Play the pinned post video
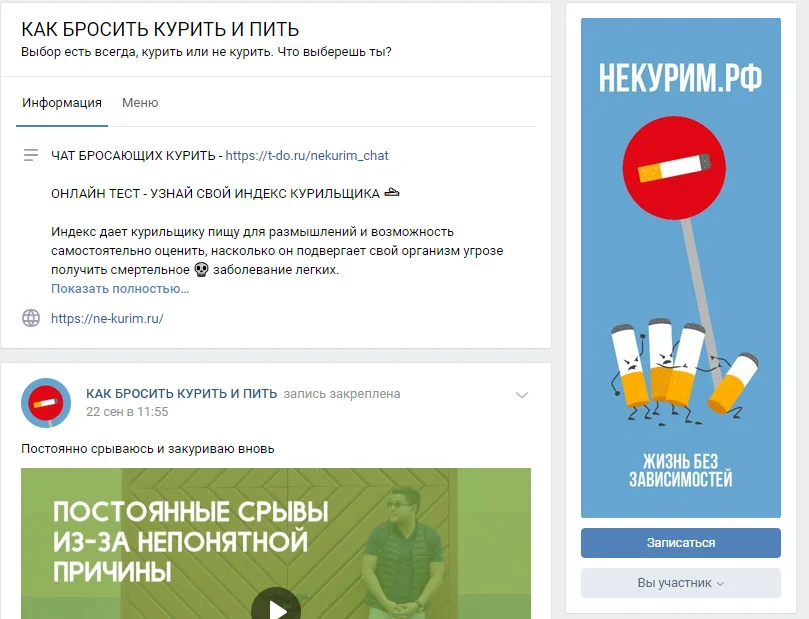Image resolution: width=809 pixels, height=619 pixels. click(x=276, y=606)
